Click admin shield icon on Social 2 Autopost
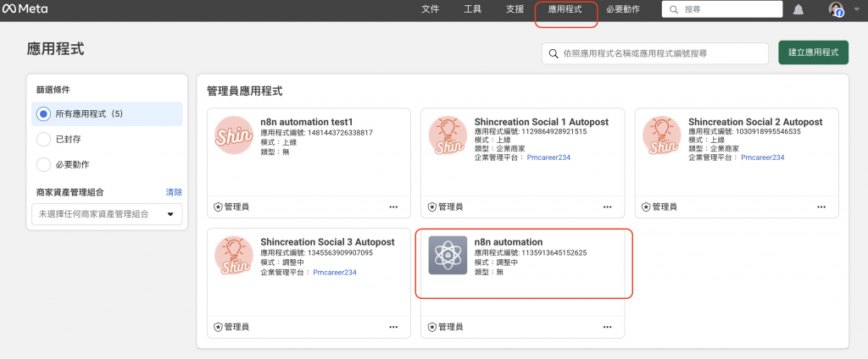 click(x=646, y=207)
